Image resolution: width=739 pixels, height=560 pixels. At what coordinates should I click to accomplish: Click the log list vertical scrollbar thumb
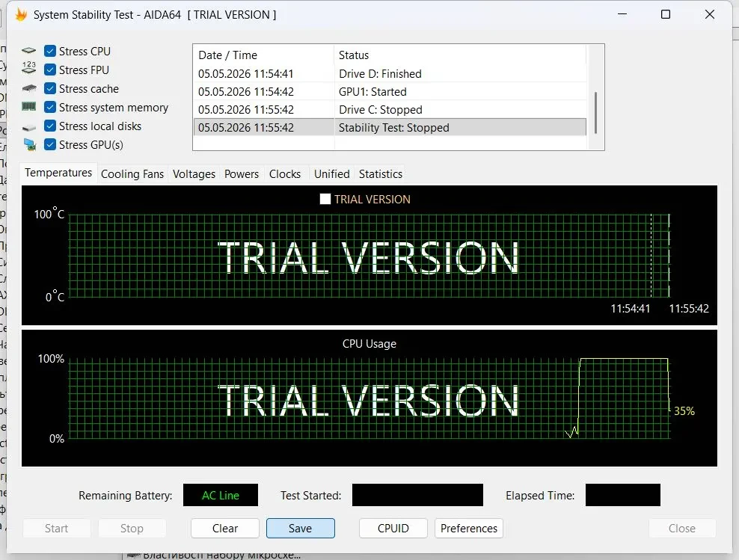click(x=595, y=113)
